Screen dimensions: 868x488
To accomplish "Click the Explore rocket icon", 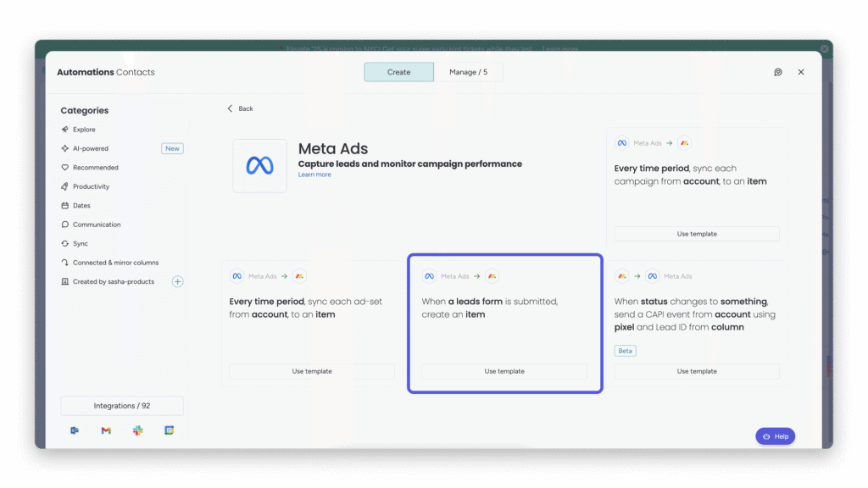I will point(64,130).
